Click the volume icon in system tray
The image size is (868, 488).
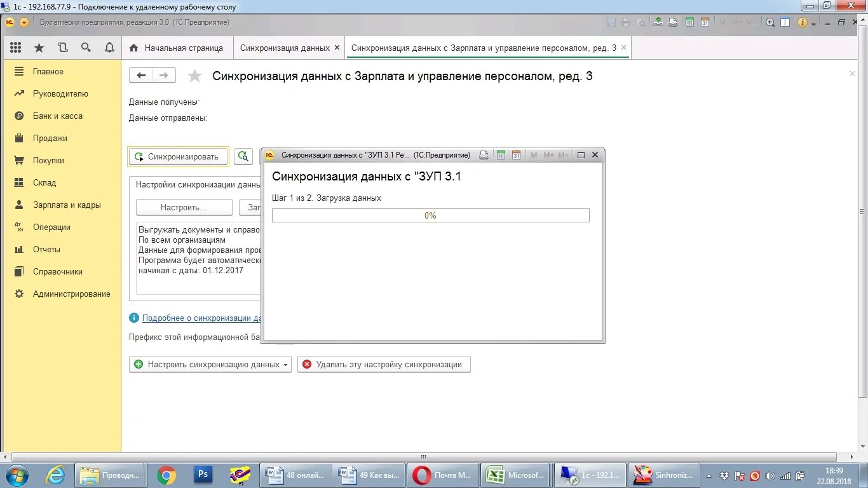[770, 475]
